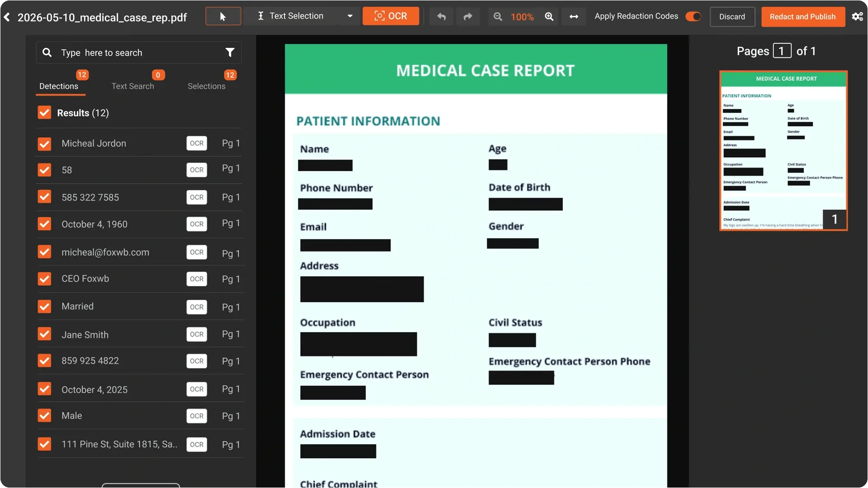Click the OCR button in toolbar

click(x=391, y=16)
